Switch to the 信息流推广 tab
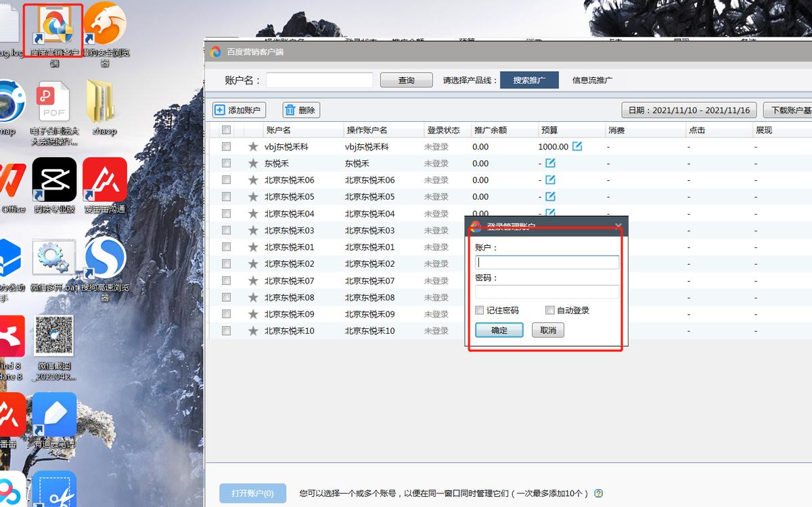 coord(591,79)
